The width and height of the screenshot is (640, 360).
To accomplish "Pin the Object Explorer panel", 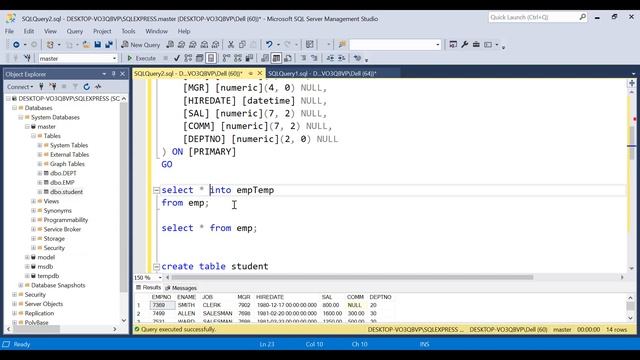I will [x=113, y=74].
